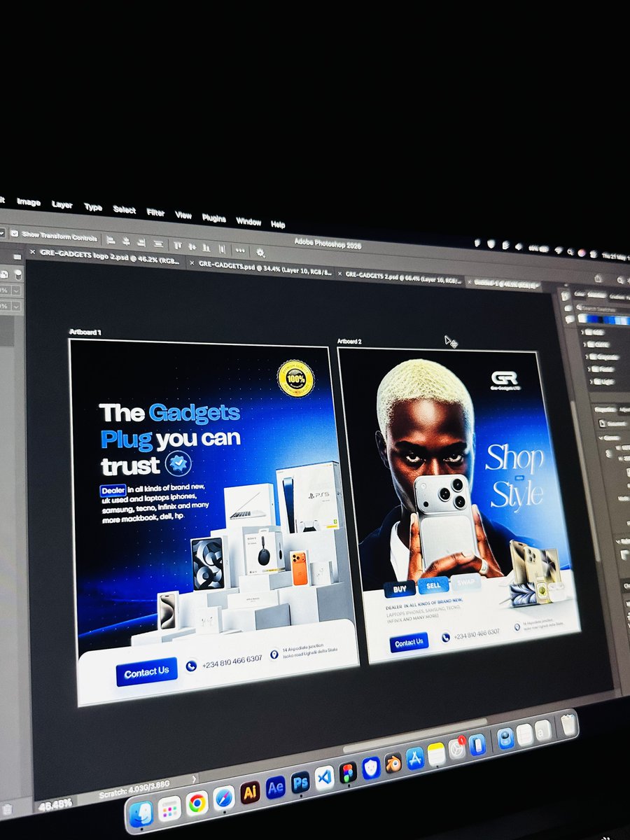Click the Search Swatches field
This screenshot has width=630, height=840.
605,308
